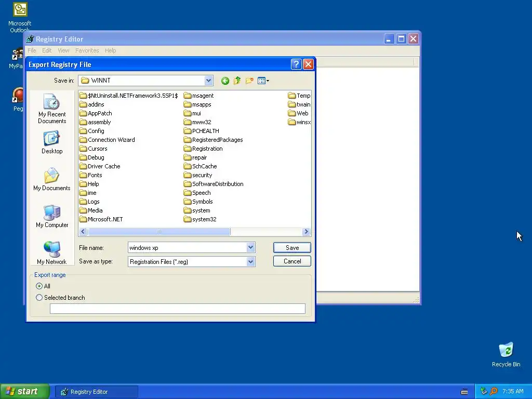Open Recycle Bin on desktop
The width and height of the screenshot is (532, 399).
click(506, 354)
